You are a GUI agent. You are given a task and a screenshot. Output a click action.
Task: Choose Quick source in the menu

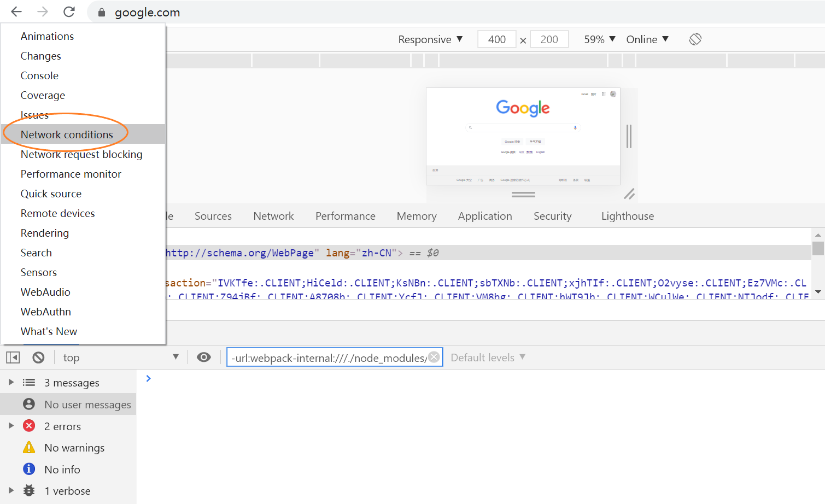83,194
